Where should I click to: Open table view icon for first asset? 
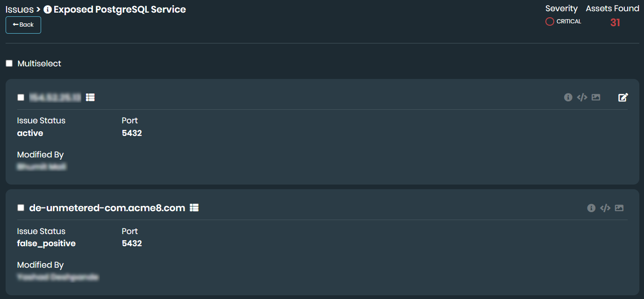click(x=90, y=97)
